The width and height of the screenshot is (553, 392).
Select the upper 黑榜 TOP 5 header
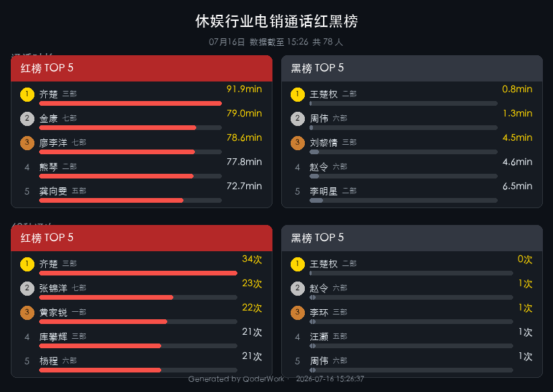point(412,68)
